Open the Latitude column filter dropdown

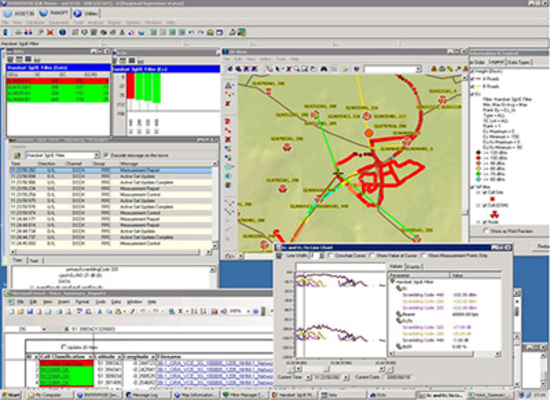(x=121, y=357)
